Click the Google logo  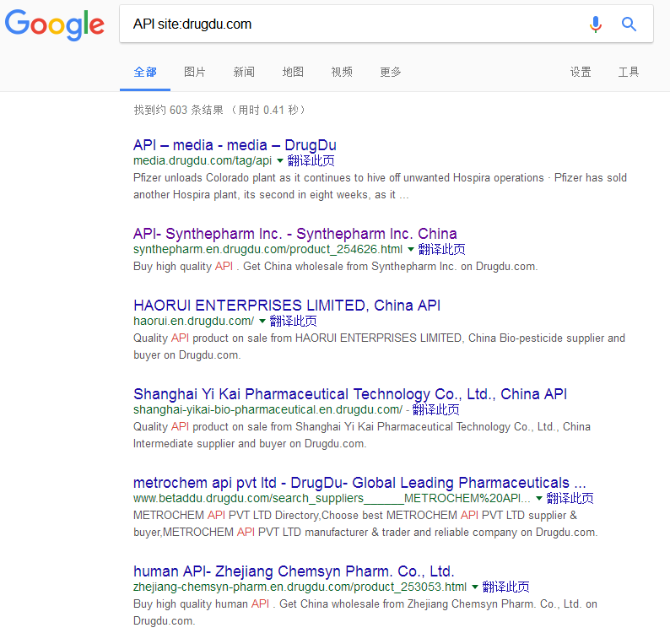click(x=55, y=24)
